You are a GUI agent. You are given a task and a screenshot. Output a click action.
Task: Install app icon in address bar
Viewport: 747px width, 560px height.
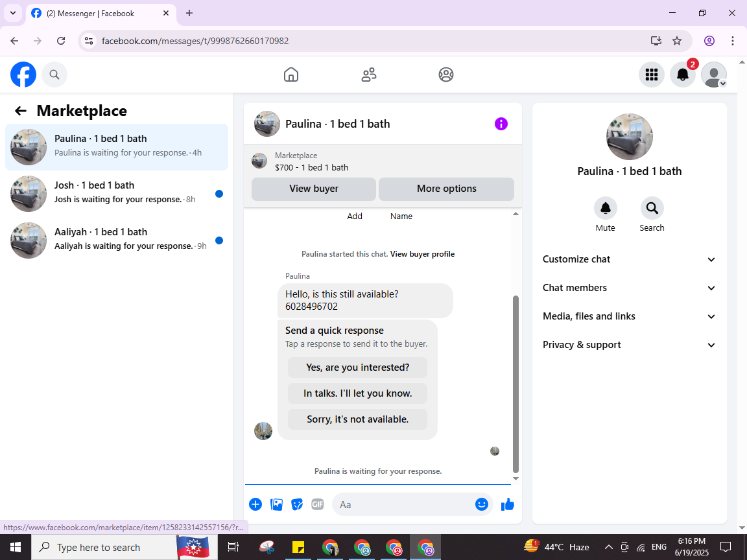(x=656, y=41)
